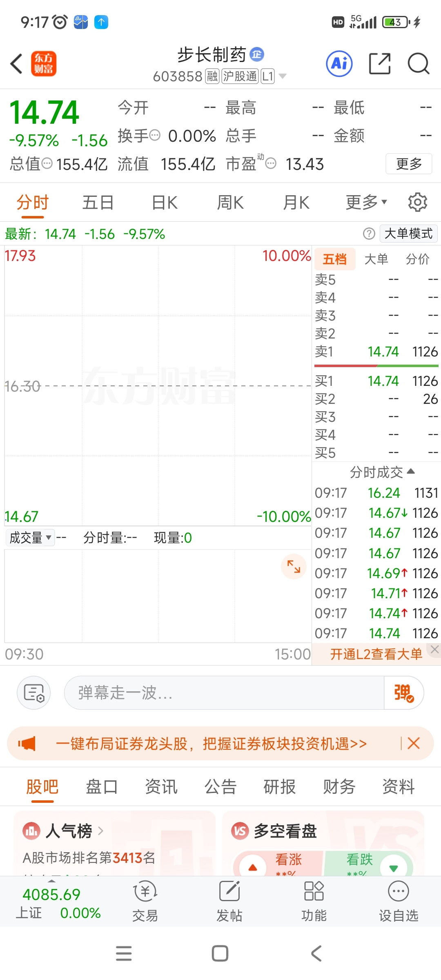Open the 财务 tab
Viewport: 441px width, 980px height.
(x=339, y=786)
